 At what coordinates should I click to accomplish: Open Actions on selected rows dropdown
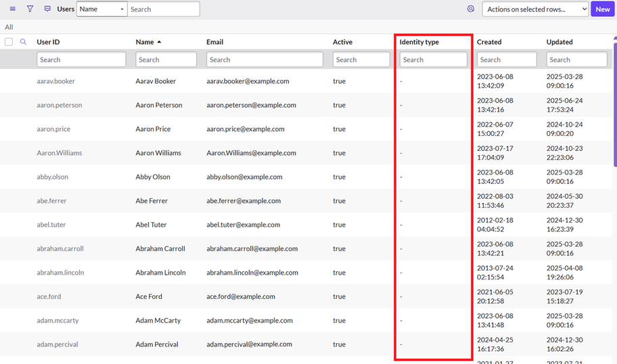535,9
